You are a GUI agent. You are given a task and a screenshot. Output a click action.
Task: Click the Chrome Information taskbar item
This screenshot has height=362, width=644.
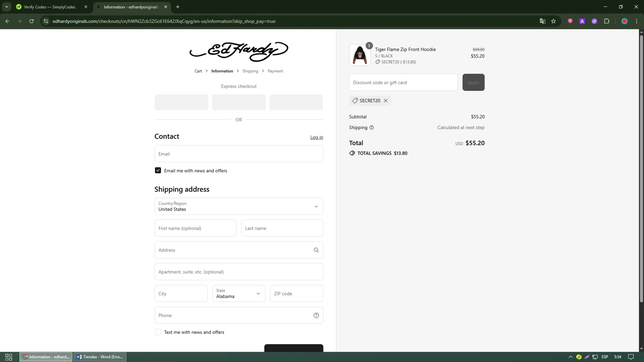click(x=46, y=357)
